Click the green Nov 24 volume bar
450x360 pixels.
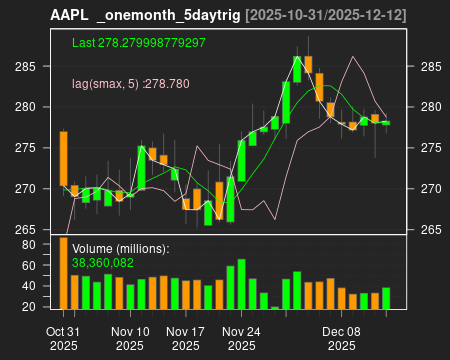(241, 284)
